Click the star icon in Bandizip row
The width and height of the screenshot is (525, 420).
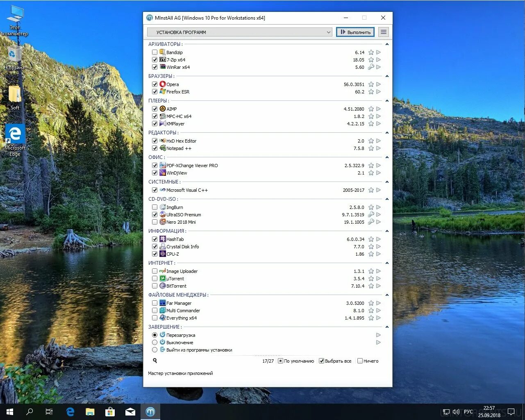click(371, 52)
